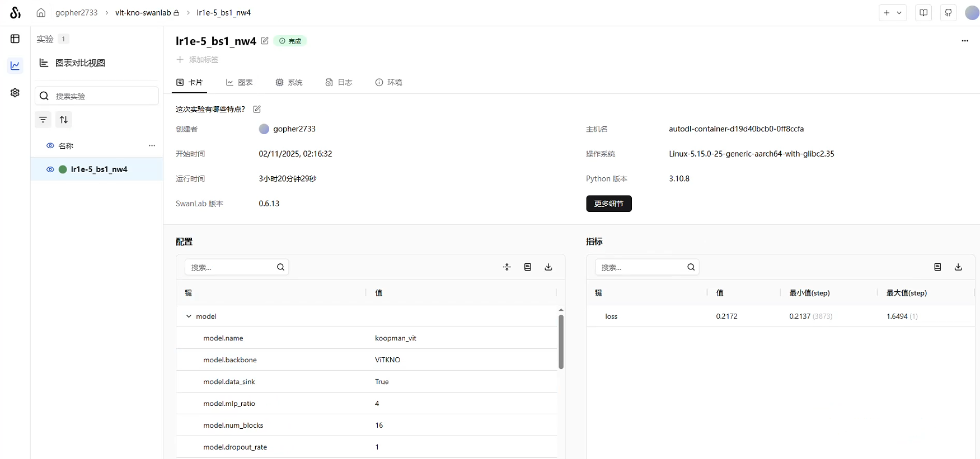Collapse the model config group
980x459 pixels.
coord(189,316)
